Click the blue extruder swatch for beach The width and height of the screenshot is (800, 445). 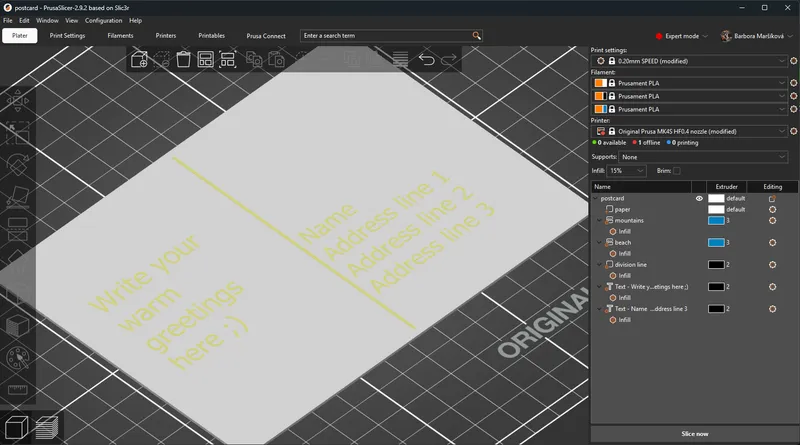coord(716,243)
